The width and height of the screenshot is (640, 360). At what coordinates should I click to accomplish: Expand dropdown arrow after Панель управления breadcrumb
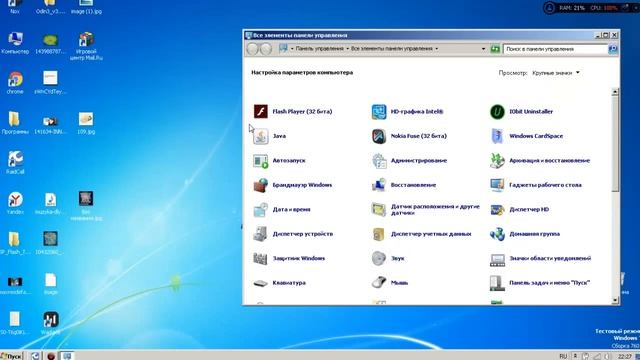pos(347,49)
